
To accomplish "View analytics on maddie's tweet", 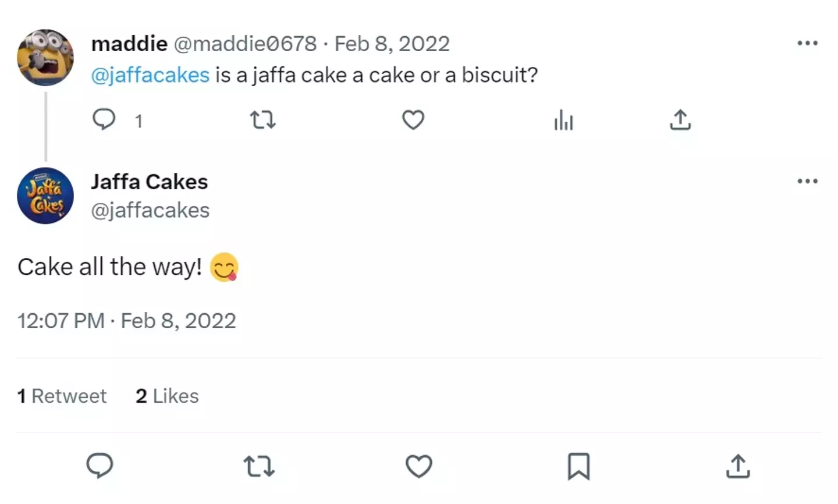I will 563,120.
